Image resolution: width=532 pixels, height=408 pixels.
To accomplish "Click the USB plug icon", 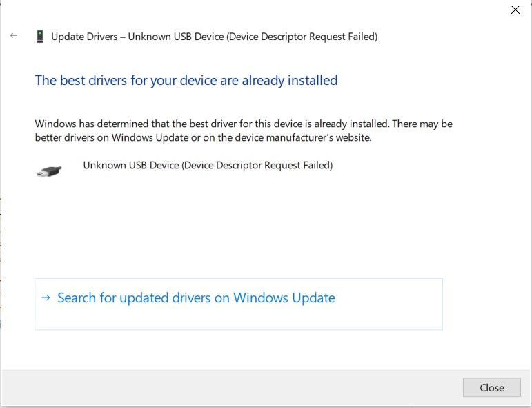I will pos(49,171).
